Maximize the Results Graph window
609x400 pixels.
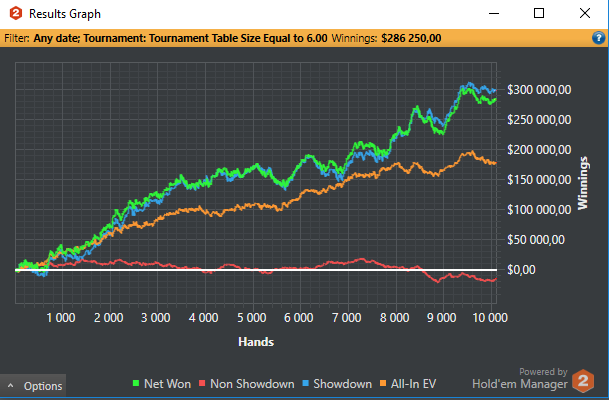pyautogui.click(x=539, y=13)
